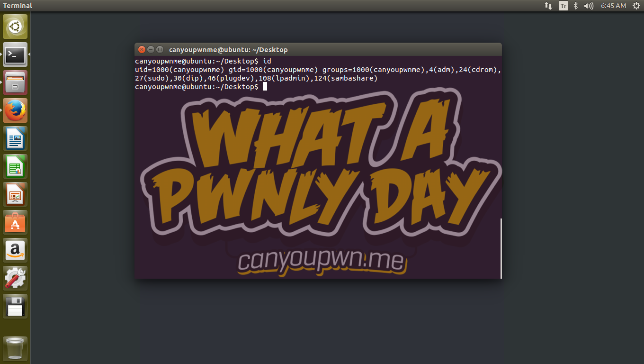This screenshot has height=364, width=644.
Task: Open the session power gear menu
Action: pyautogui.click(x=636, y=6)
